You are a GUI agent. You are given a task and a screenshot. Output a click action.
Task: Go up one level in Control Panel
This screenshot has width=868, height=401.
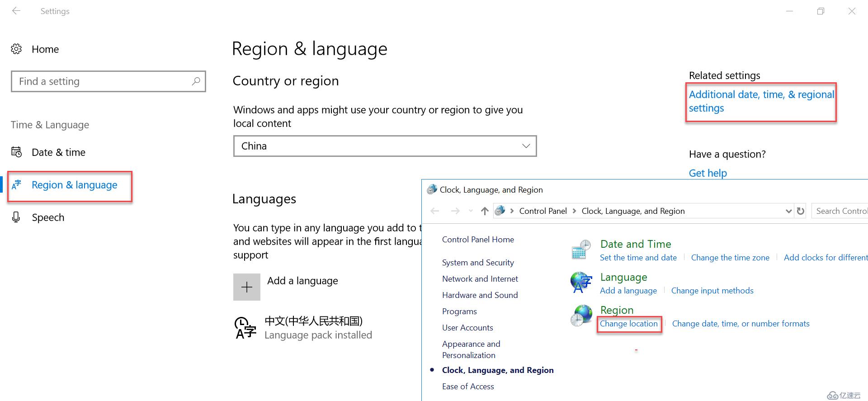[485, 211]
